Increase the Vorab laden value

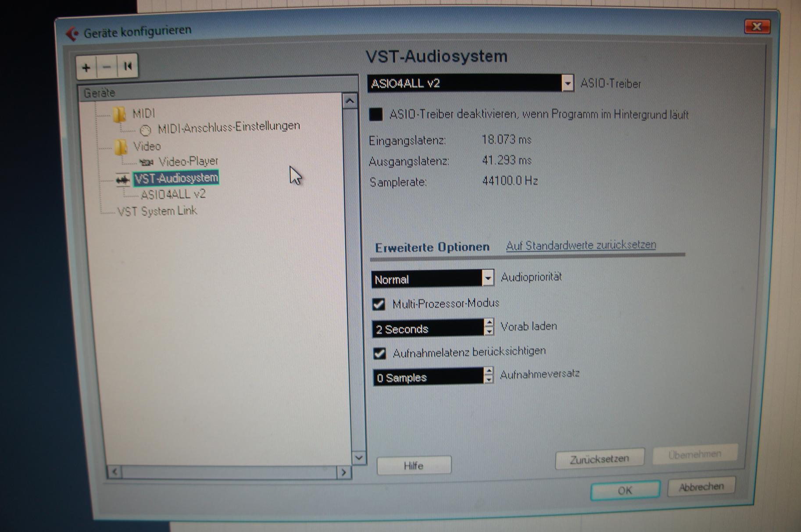[x=488, y=323]
